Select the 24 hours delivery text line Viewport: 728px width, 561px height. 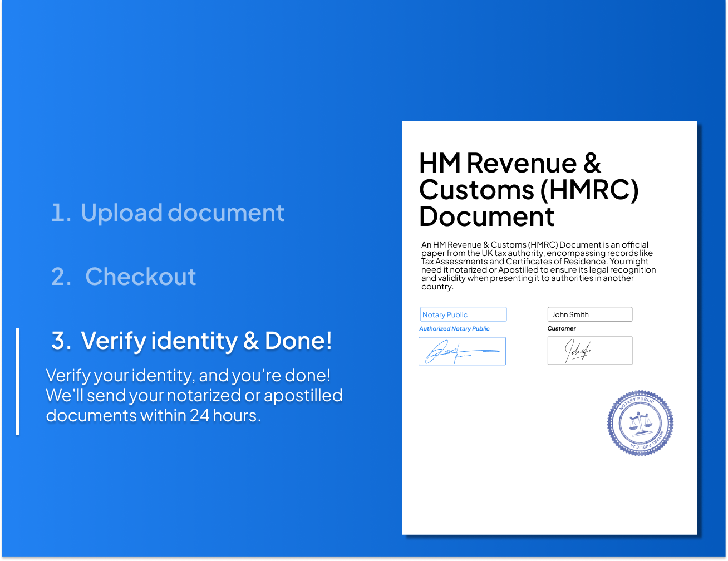tap(154, 415)
